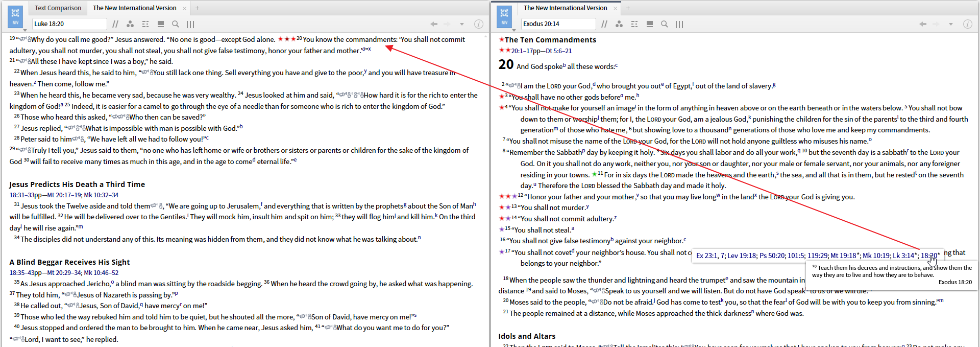Image resolution: width=980 pixels, height=347 pixels.
Task: Open inline search in the Exodus pane
Action: pyautogui.click(x=665, y=24)
